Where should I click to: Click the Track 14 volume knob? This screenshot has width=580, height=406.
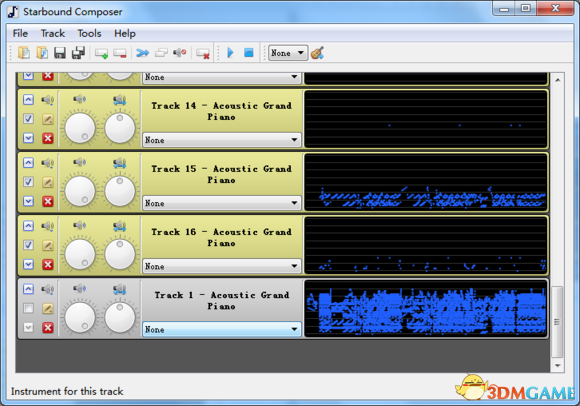[80, 128]
